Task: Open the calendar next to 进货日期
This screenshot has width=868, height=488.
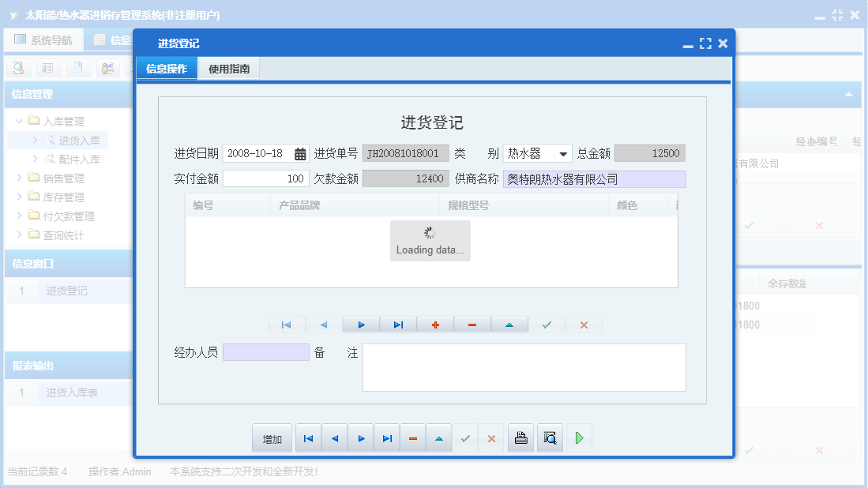Action: coord(300,155)
